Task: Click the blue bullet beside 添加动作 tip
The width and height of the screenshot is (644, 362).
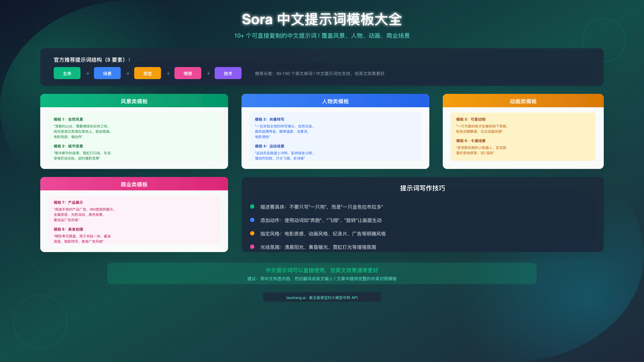Action: 252,220
